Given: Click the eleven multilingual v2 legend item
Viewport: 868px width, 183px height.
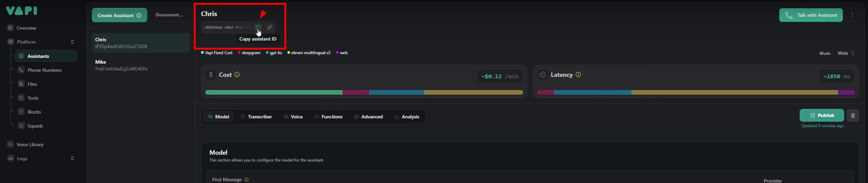Looking at the screenshot, I should click(x=309, y=53).
